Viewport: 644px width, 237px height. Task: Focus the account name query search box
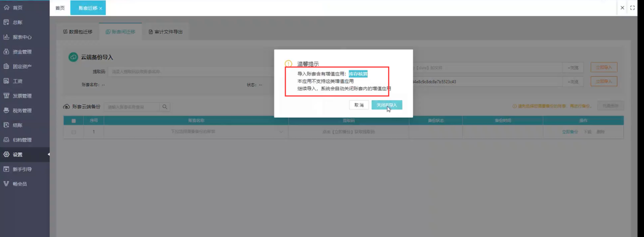132,107
